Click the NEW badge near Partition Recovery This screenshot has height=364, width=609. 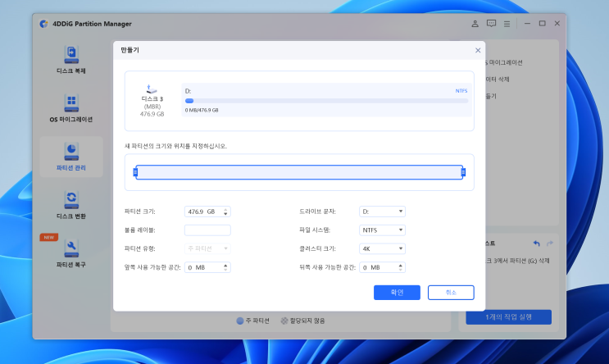point(49,238)
